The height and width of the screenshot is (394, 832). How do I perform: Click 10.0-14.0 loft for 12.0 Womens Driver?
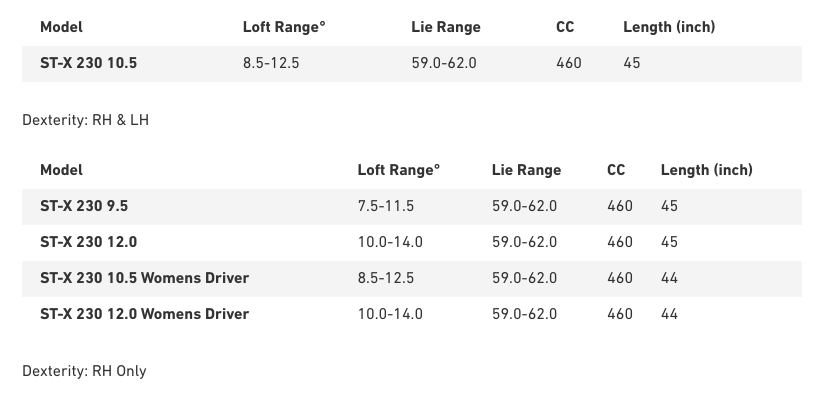390,314
